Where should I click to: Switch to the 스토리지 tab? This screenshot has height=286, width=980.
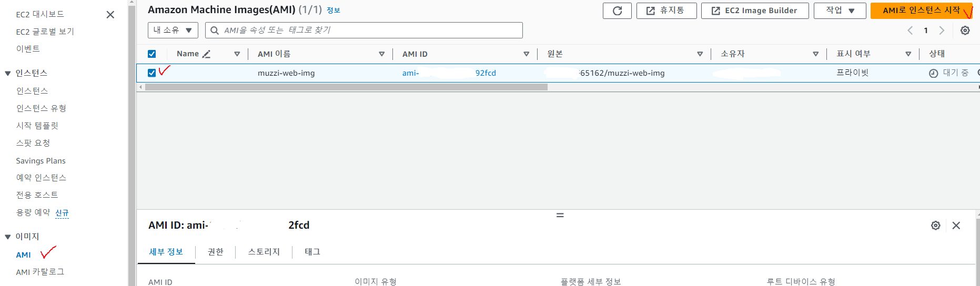(x=264, y=252)
